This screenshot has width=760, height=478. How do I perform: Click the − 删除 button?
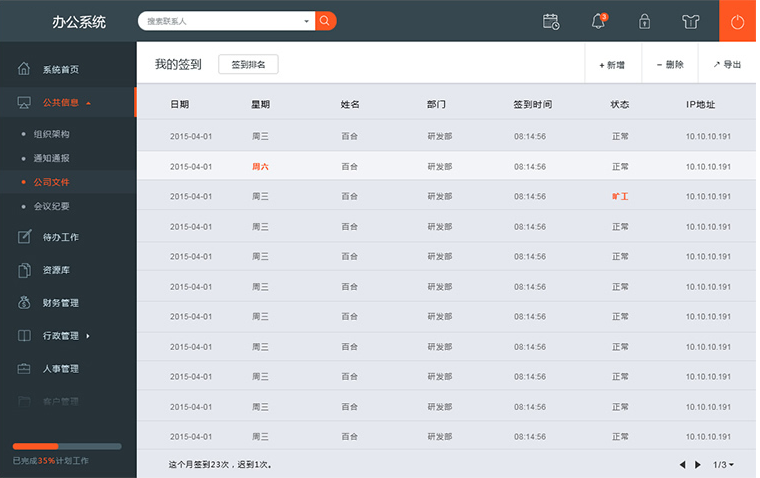pos(670,64)
